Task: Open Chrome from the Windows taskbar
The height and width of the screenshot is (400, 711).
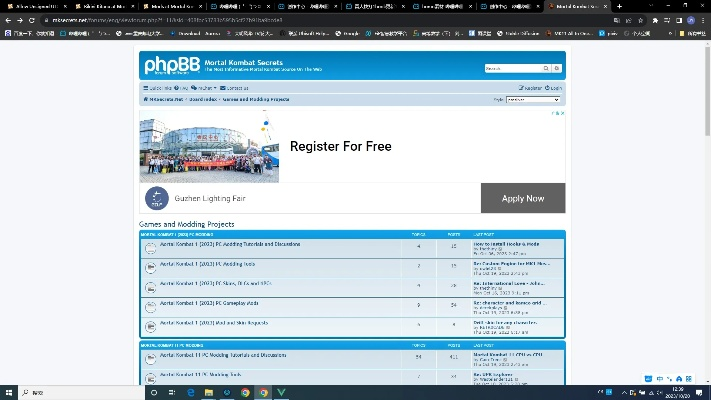Action: click(245, 392)
